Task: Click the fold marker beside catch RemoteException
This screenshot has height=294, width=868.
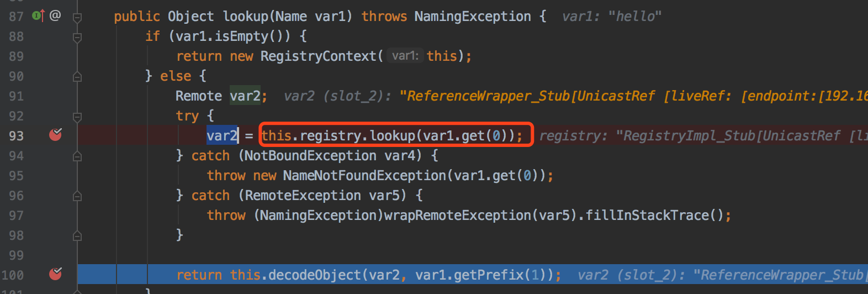Action: pos(77,196)
